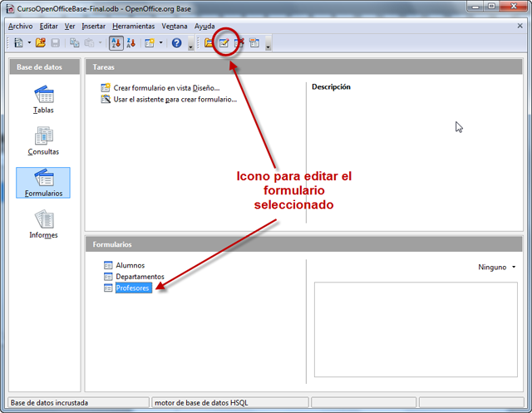Maximize the OpenOffice Base window
This screenshot has height=413, width=532.
click(x=491, y=6)
